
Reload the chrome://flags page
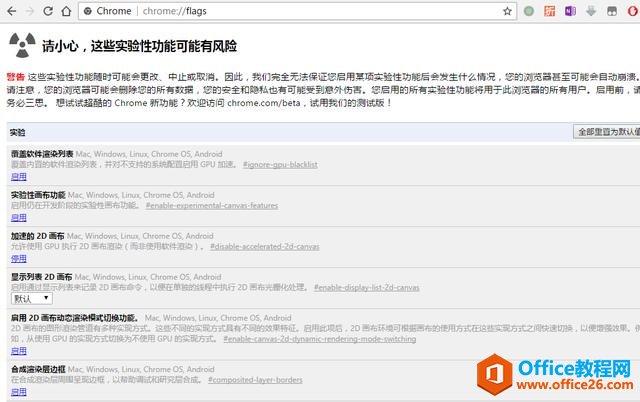(x=48, y=11)
